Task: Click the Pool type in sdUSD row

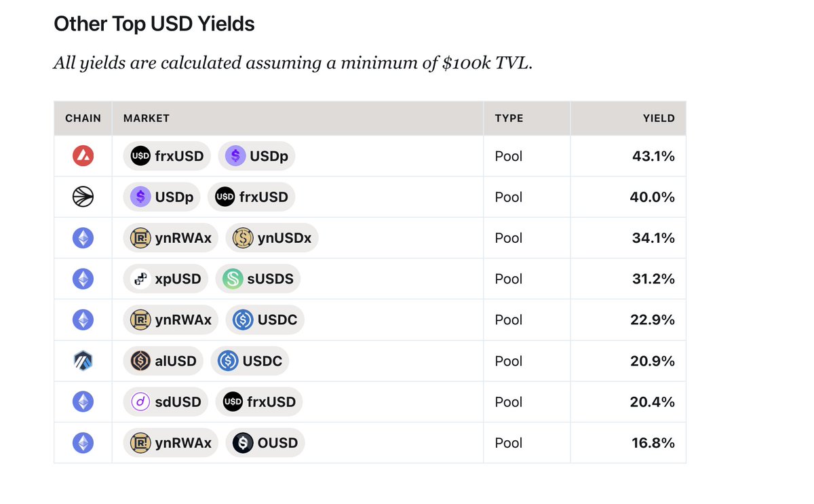Action: click(509, 402)
